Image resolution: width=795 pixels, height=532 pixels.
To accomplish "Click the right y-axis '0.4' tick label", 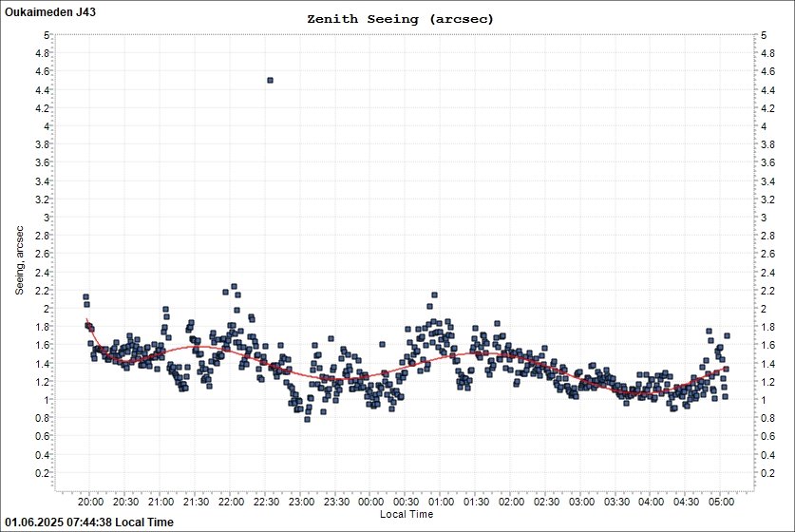I will coord(767,455).
